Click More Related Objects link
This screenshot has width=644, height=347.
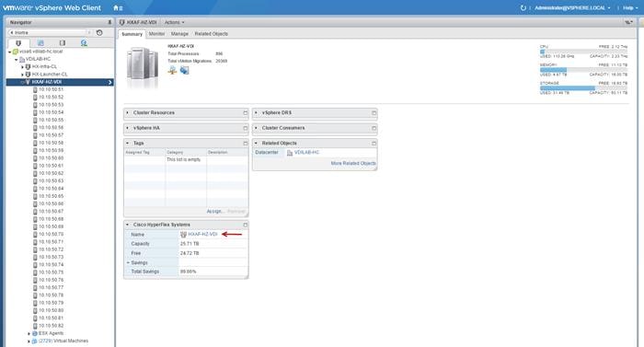point(353,163)
